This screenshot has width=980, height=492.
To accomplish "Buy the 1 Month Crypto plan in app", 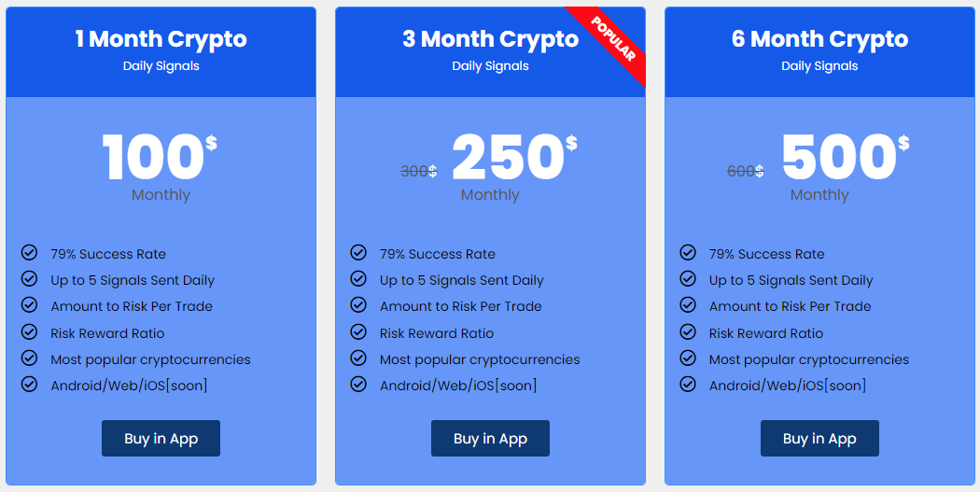I will coord(161,438).
